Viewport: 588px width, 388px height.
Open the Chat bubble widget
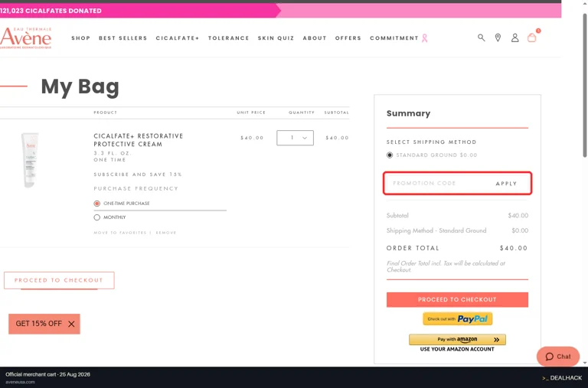click(x=558, y=357)
